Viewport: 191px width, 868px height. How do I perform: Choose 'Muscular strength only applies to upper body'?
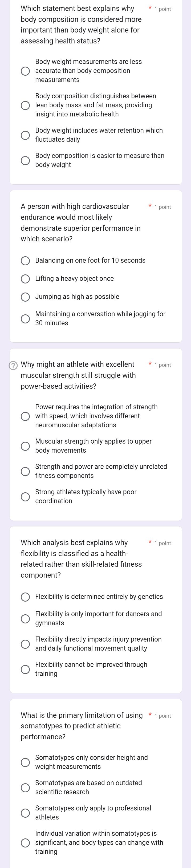pyautogui.click(x=25, y=446)
